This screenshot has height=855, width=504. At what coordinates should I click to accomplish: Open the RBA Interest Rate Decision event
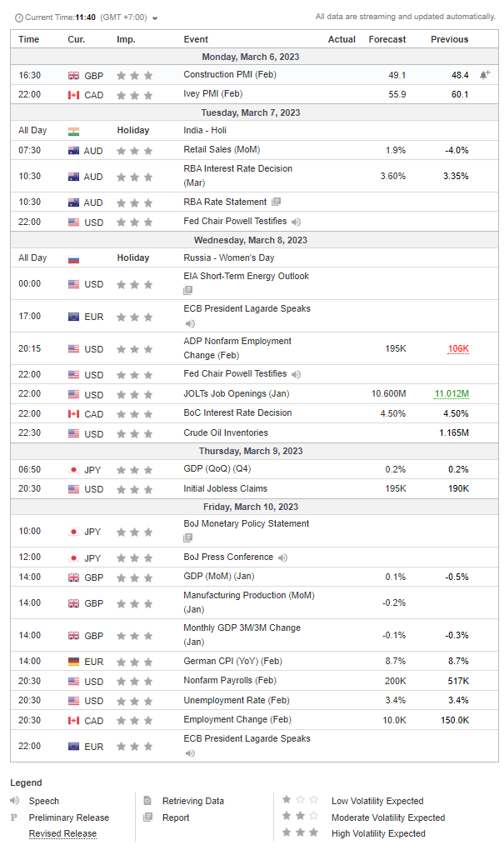pos(238,176)
